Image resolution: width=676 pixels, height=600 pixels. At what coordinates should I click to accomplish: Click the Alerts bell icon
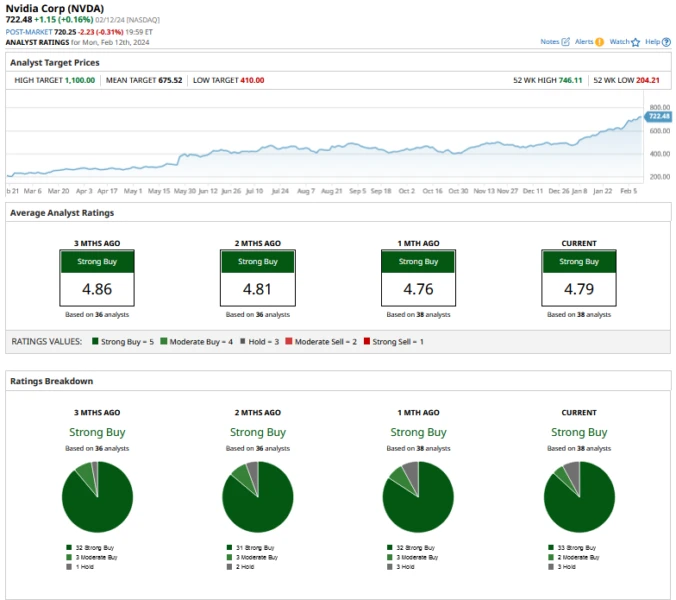[599, 42]
